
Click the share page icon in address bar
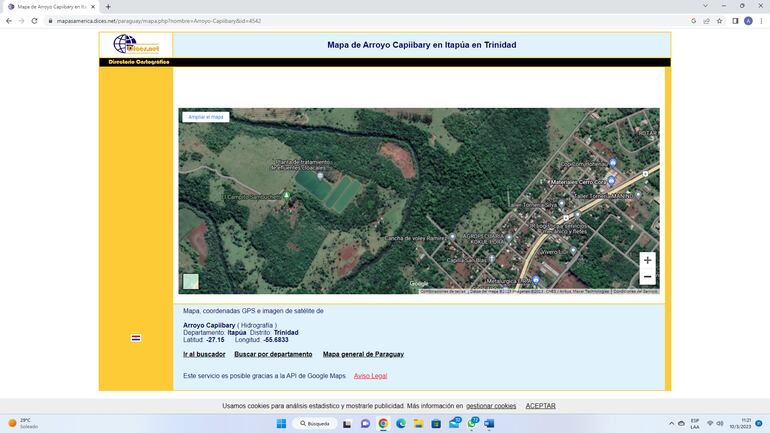click(706, 21)
